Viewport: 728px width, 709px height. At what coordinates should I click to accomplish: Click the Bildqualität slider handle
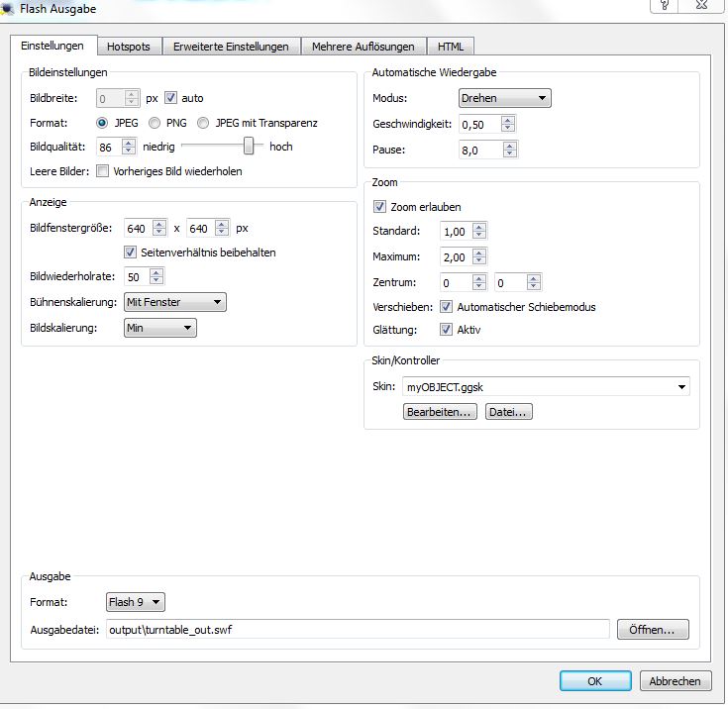point(249,147)
